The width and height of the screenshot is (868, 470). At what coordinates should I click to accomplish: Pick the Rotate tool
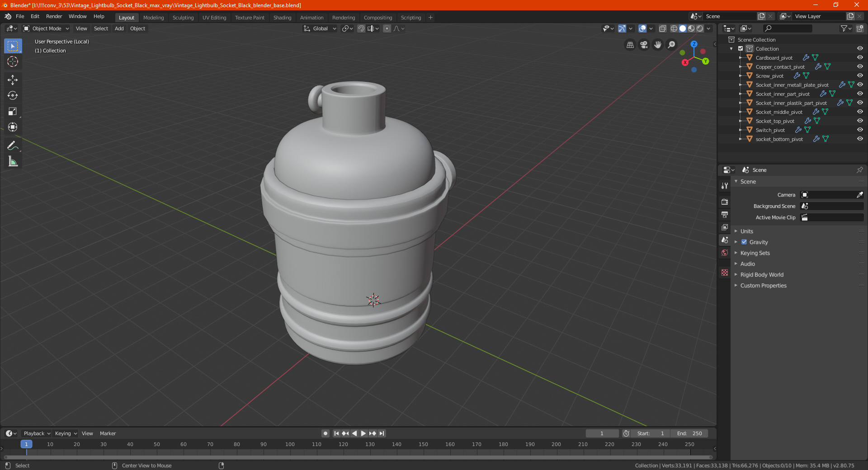(13, 95)
